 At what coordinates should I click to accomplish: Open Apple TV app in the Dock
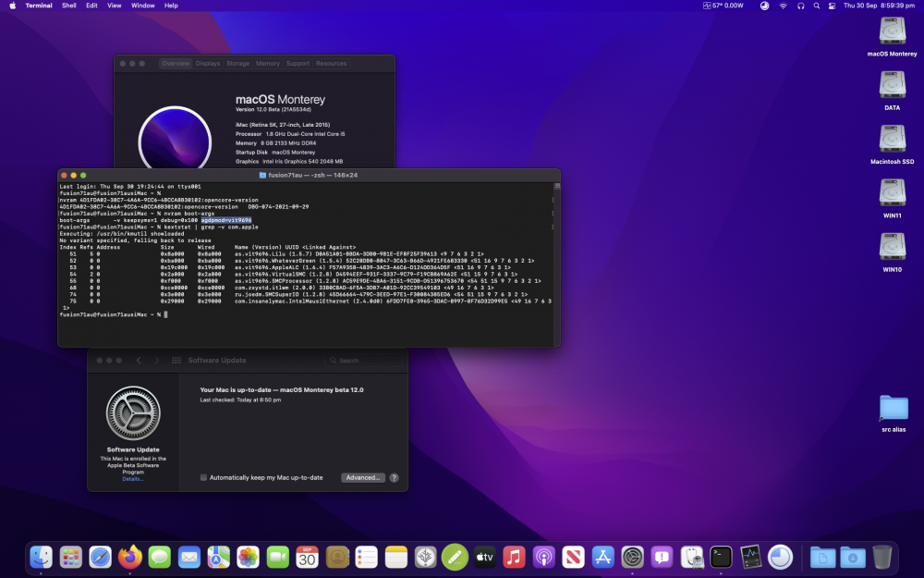point(484,557)
